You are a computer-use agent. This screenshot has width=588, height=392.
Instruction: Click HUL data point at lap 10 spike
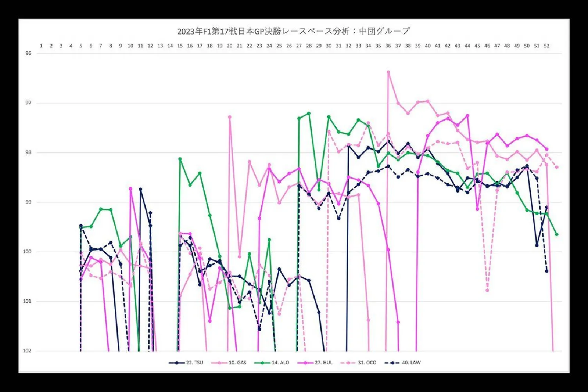[130, 188]
